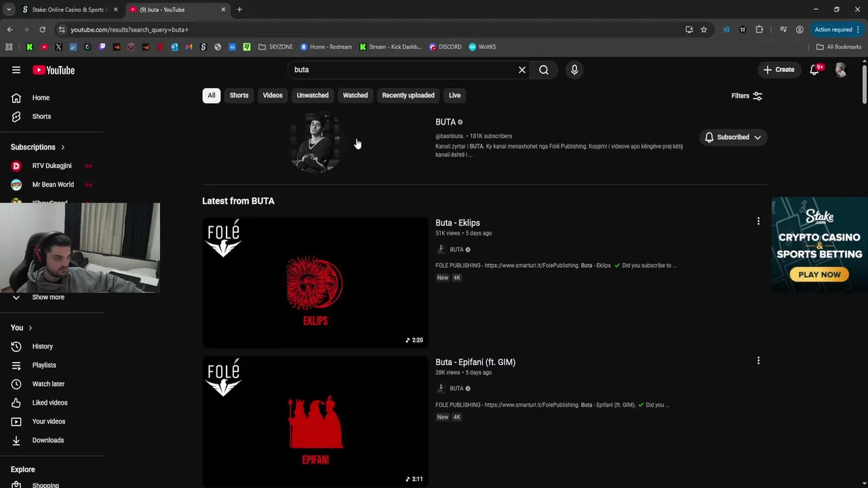Click the YouTube logo
The width and height of the screenshot is (868, 488).
pyautogui.click(x=54, y=70)
